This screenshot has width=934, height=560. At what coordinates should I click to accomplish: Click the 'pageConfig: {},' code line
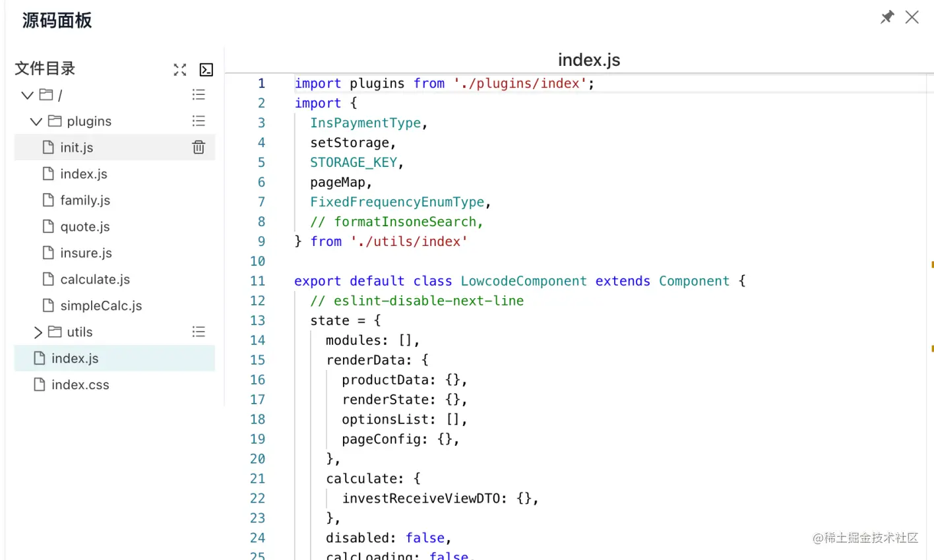coord(400,440)
